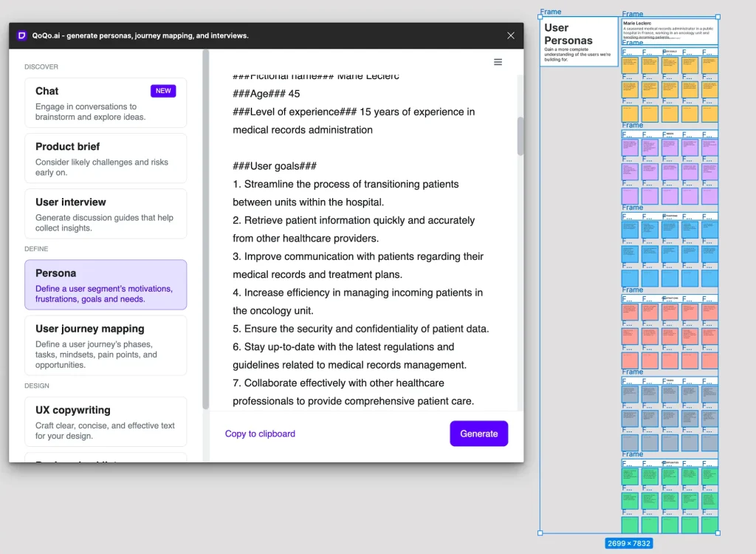This screenshot has width=756, height=554.
Task: Click the top-right selection handle of frame
Action: tap(718, 17)
